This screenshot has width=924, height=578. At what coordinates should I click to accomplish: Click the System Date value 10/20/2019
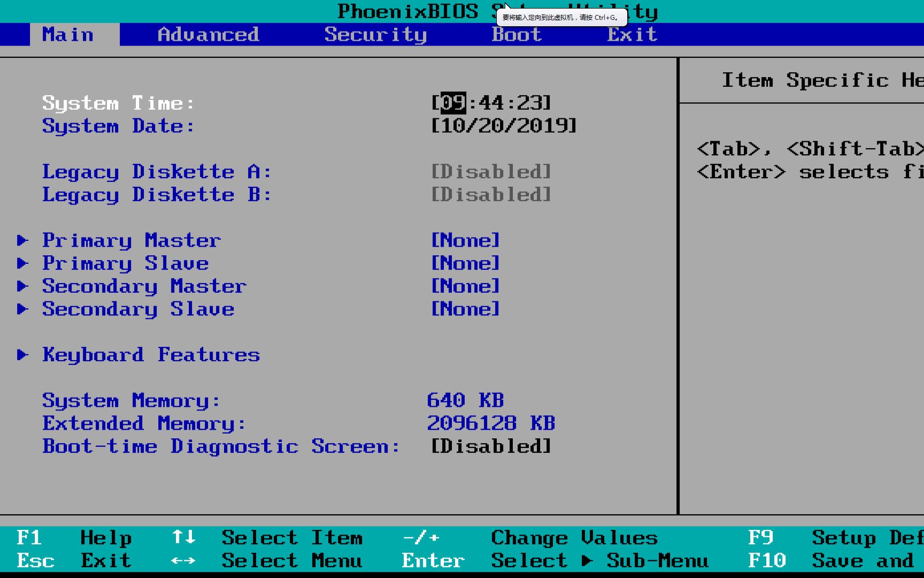(x=504, y=126)
